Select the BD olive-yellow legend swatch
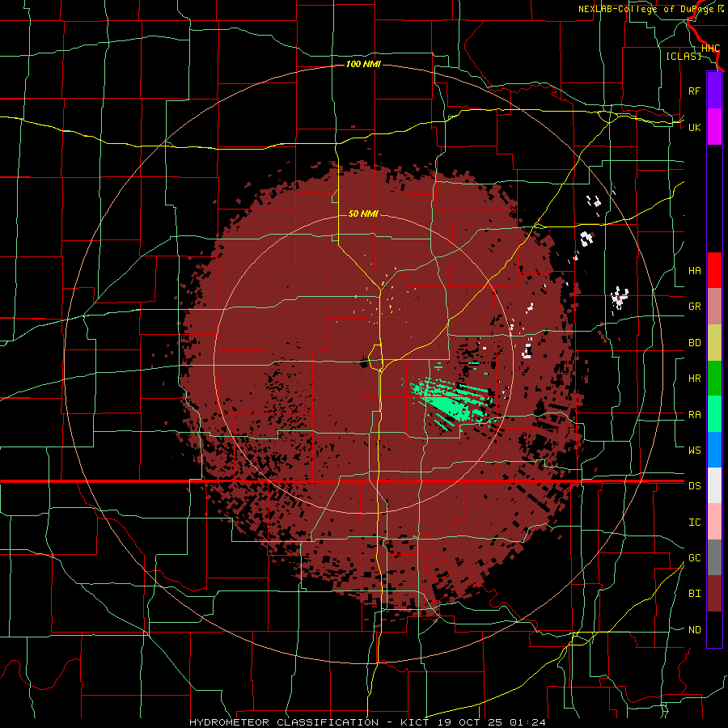This screenshot has width=728, height=728. coord(714,343)
